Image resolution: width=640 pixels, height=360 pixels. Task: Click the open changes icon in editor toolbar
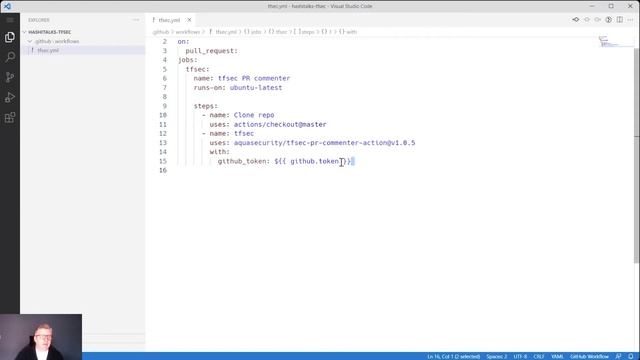pos(576,20)
